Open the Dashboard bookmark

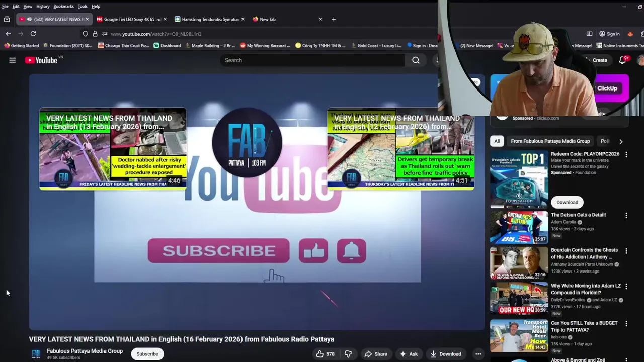coord(167,45)
